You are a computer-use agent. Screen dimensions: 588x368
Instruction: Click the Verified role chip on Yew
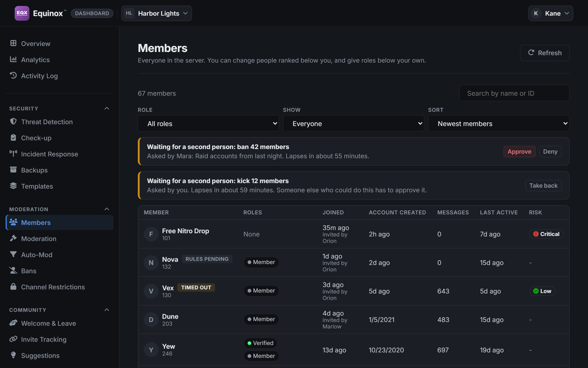(260, 343)
